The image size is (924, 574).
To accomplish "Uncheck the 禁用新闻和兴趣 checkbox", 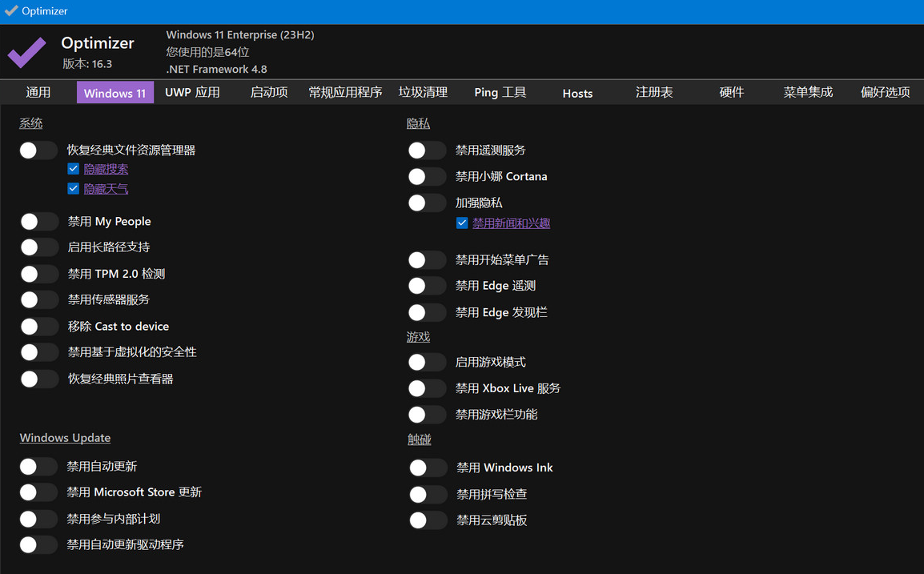I will point(462,223).
